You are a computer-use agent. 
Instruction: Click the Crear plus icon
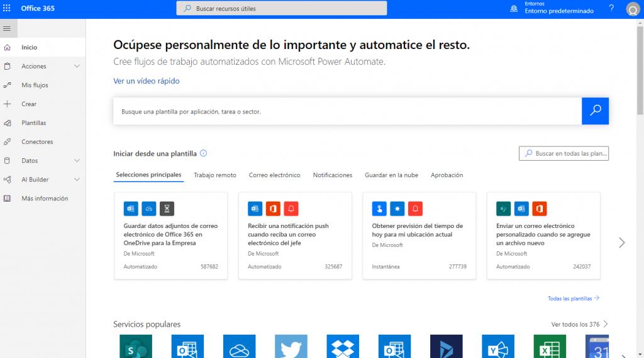click(x=7, y=104)
